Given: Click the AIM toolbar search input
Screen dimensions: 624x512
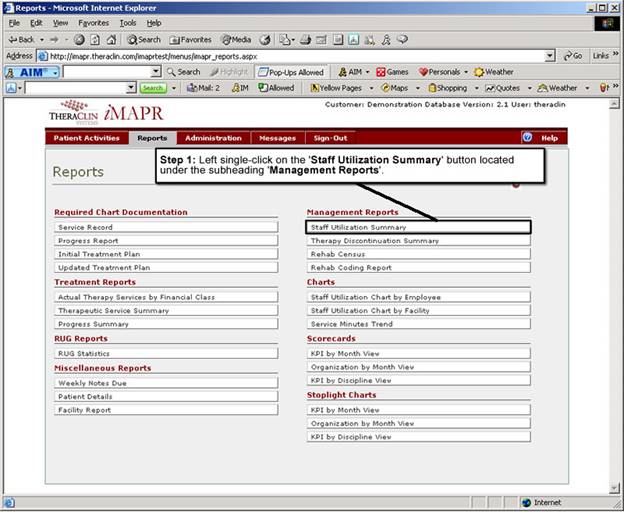Looking at the screenshot, I should coord(107,72).
